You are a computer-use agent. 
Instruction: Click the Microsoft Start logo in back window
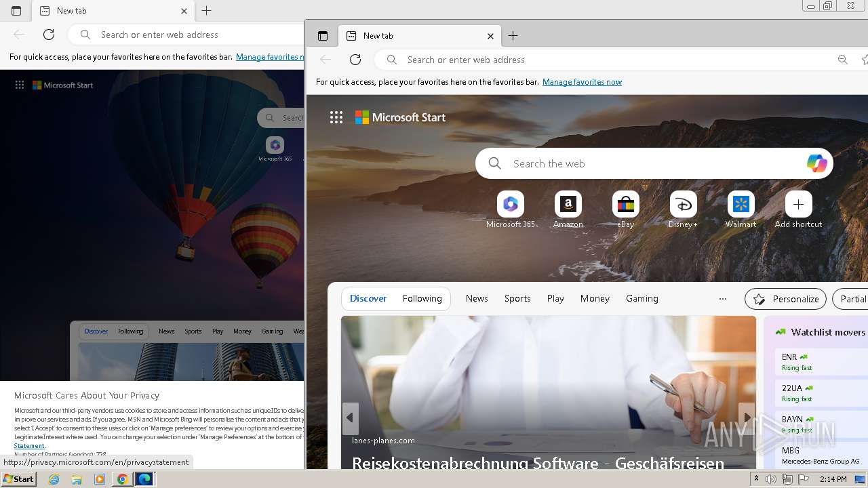pos(63,85)
